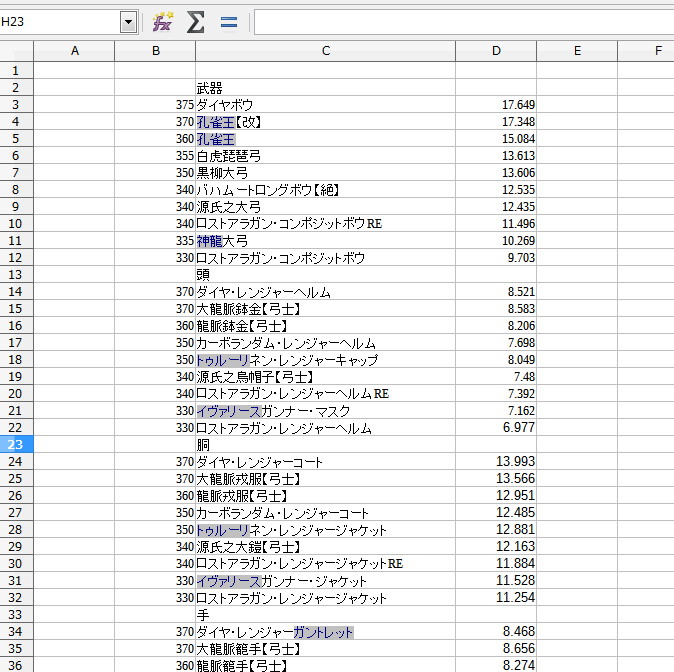Click the Name Box showing H23
This screenshot has height=672, width=674.
pos(60,21)
